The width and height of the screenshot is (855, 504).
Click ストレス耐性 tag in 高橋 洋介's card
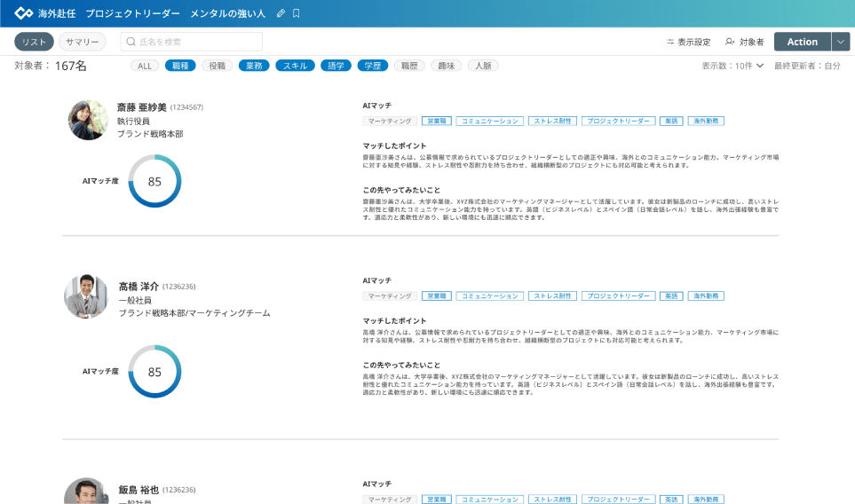(552, 295)
